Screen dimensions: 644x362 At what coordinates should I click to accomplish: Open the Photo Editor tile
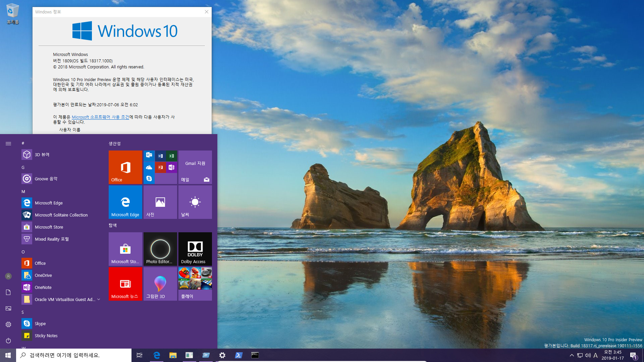160,249
